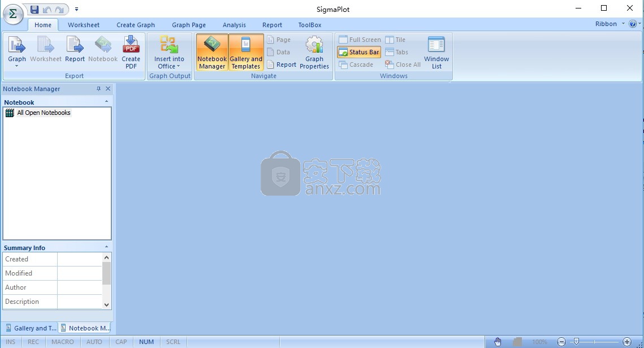Open Graph Properties
The image size is (644, 348).
(x=314, y=52)
